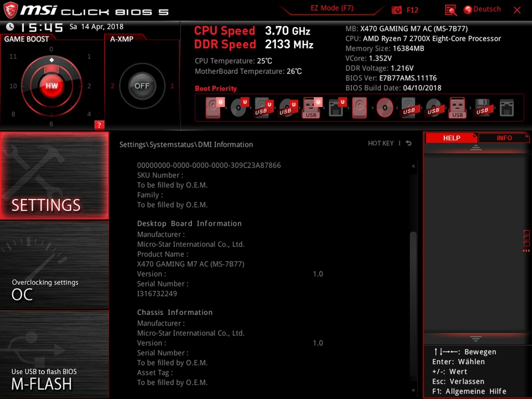532x399 pixels.
Task: Click the SKU Number label
Action: point(160,175)
